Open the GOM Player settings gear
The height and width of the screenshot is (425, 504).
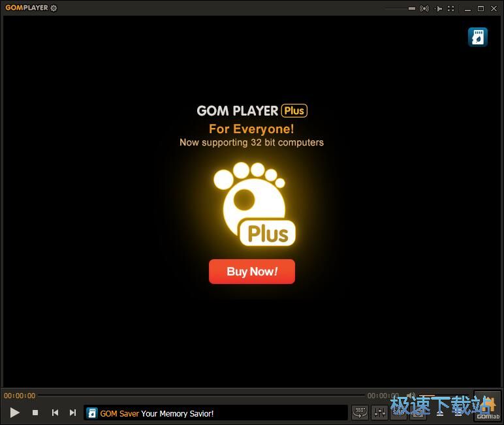tap(54, 8)
